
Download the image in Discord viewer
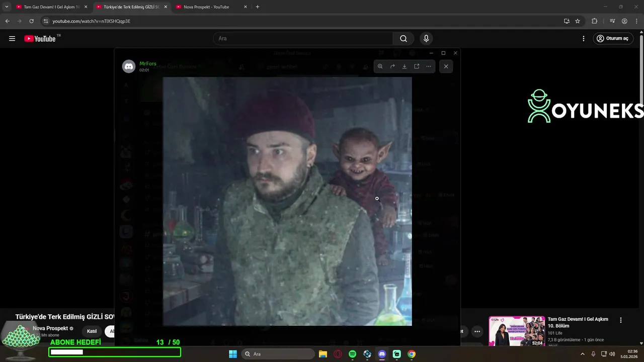click(x=405, y=66)
